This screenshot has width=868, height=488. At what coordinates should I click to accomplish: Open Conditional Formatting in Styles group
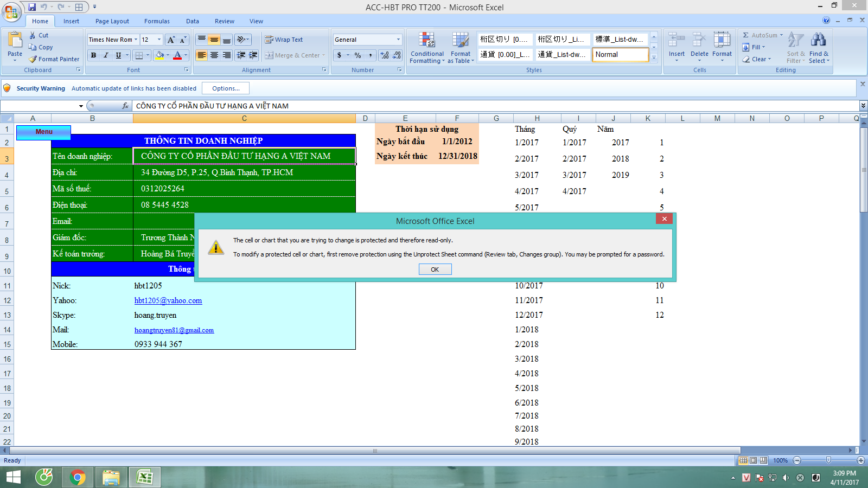tap(427, 41)
